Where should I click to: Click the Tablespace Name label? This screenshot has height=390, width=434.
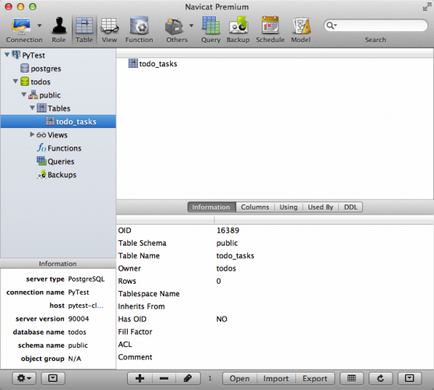click(x=149, y=294)
